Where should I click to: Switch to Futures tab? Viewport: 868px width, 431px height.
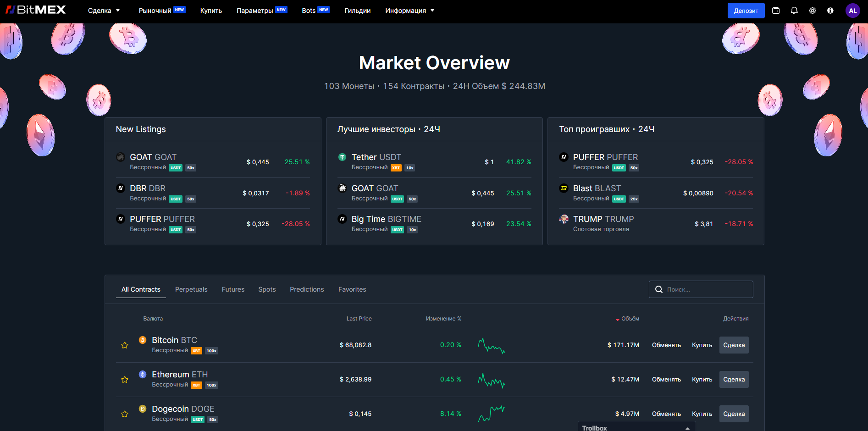point(233,289)
